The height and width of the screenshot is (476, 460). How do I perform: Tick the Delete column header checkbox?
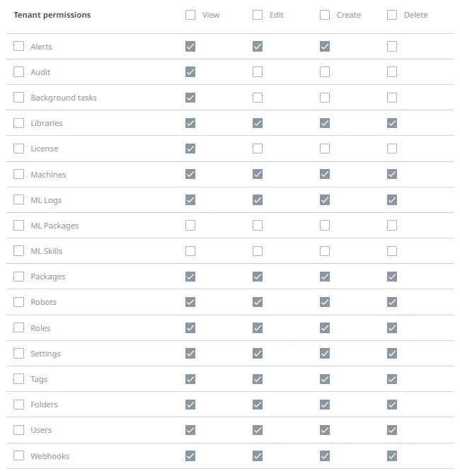tap(392, 15)
